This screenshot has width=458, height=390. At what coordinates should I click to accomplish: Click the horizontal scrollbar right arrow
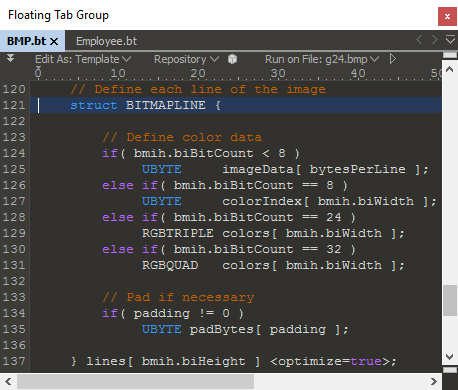click(433, 381)
